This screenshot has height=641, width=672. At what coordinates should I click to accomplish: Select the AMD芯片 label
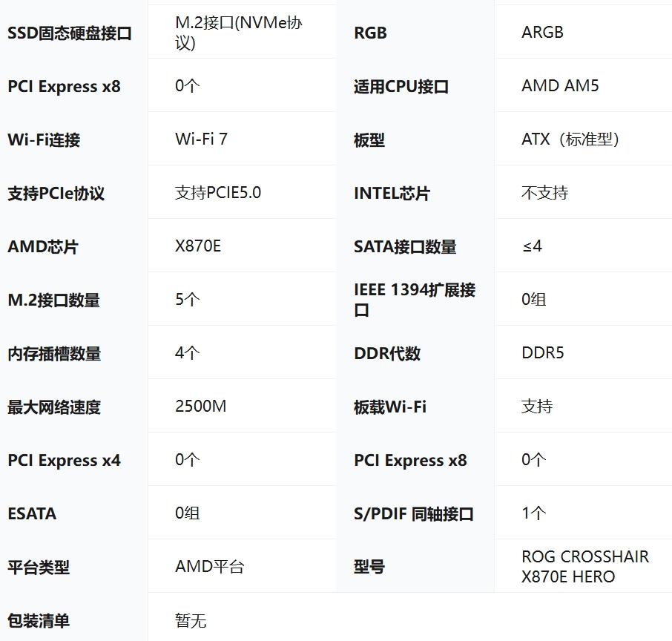point(43,246)
